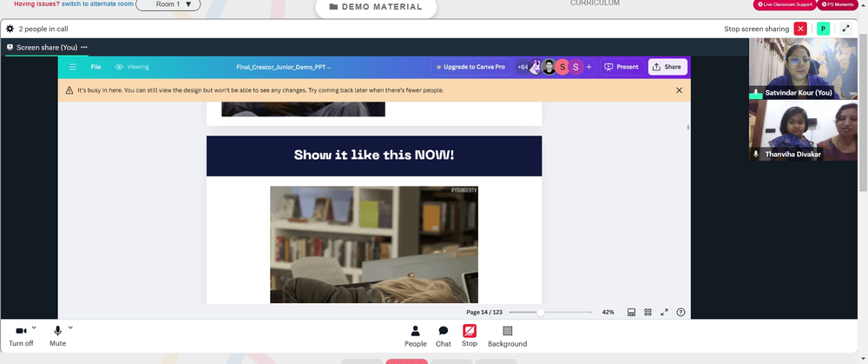Start Canva Present mode

621,67
